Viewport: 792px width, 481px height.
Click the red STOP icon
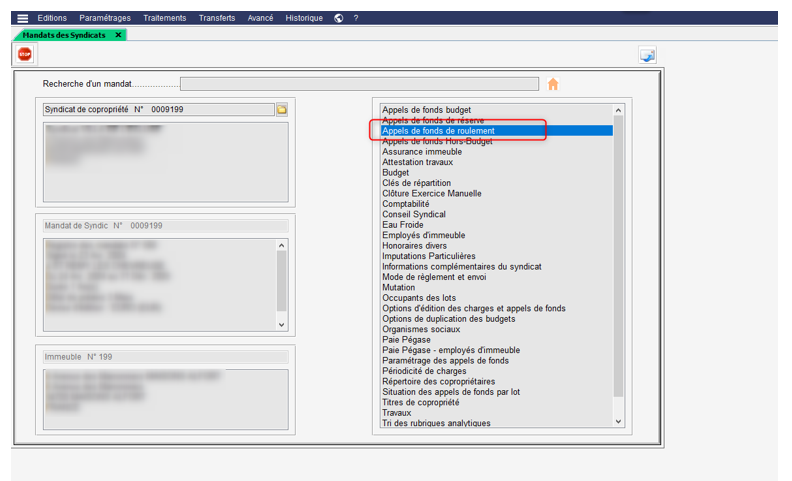[25, 54]
